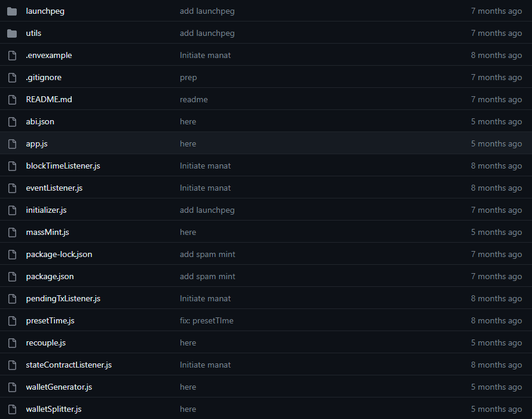Click the utils folder icon
Viewport: 532px width, 419px height.
(12, 33)
